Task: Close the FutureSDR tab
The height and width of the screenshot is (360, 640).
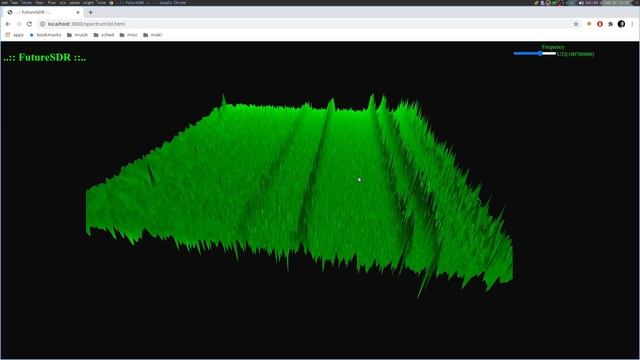Action: click(78, 12)
